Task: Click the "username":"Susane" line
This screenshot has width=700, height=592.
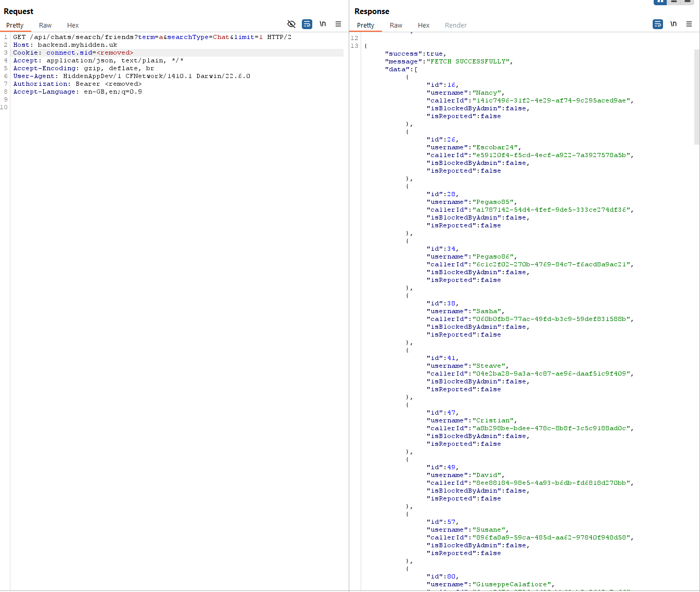Action: click(467, 530)
